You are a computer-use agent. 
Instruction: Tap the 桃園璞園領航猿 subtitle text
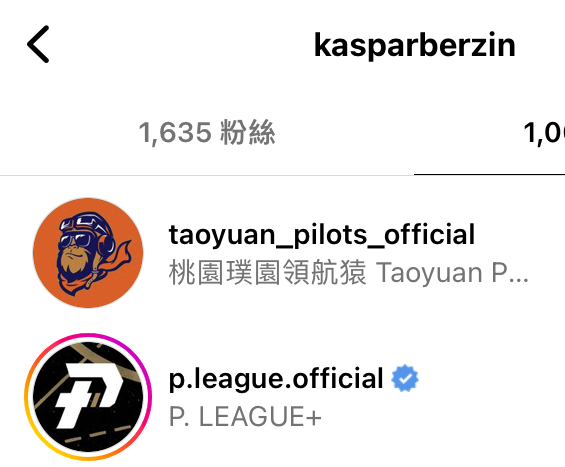268,273
